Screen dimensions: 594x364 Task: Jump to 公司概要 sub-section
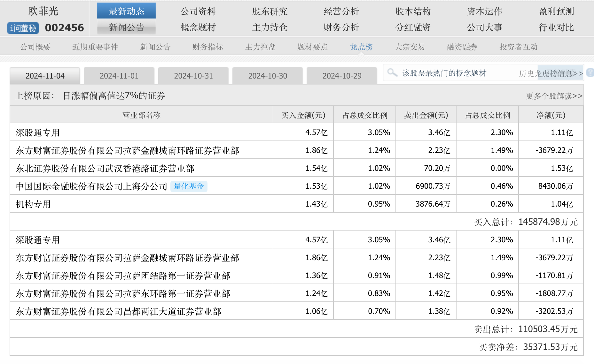[35, 47]
